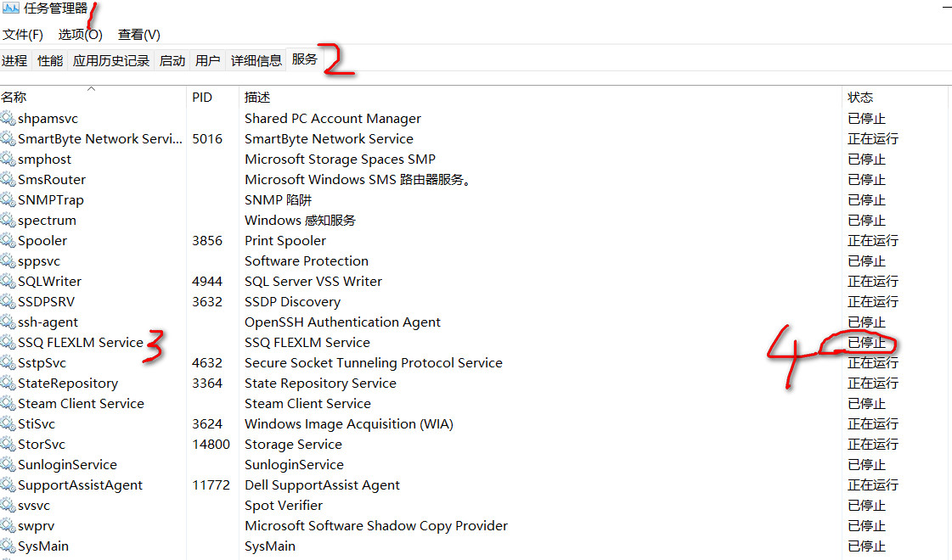952x560 pixels.
Task: Click the SysMain service gear icon
Action: (x=8, y=546)
